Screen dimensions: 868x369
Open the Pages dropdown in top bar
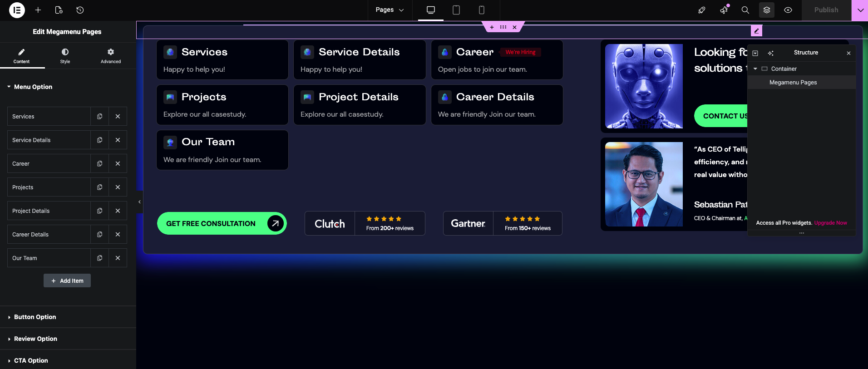(390, 10)
